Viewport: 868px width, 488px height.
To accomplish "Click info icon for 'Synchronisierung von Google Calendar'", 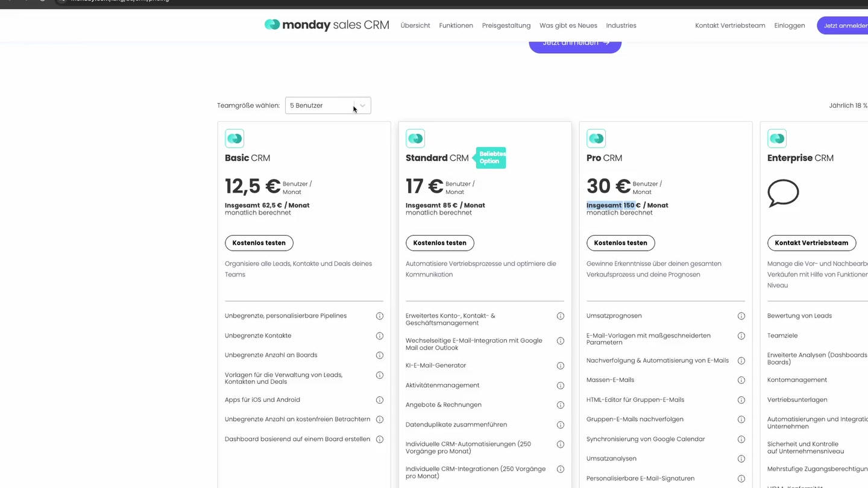I will coord(741,439).
